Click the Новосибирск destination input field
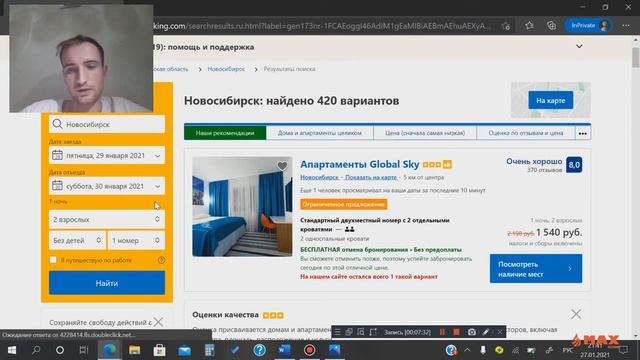Screen dimensions: 640x360 click(x=107, y=124)
